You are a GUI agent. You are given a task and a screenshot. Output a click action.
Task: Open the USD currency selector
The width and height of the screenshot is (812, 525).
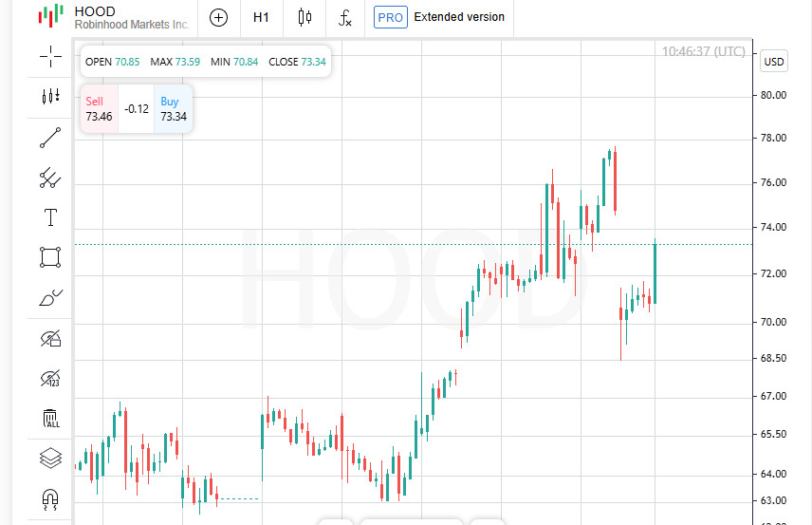pos(774,62)
